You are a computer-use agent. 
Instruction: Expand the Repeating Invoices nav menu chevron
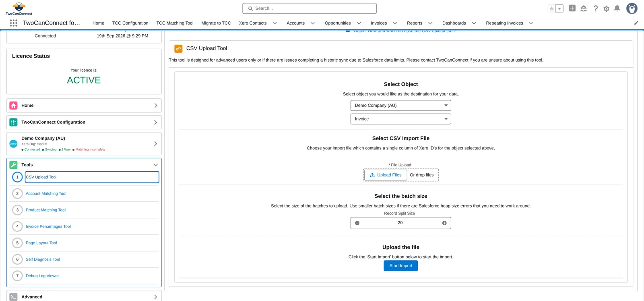(531, 23)
